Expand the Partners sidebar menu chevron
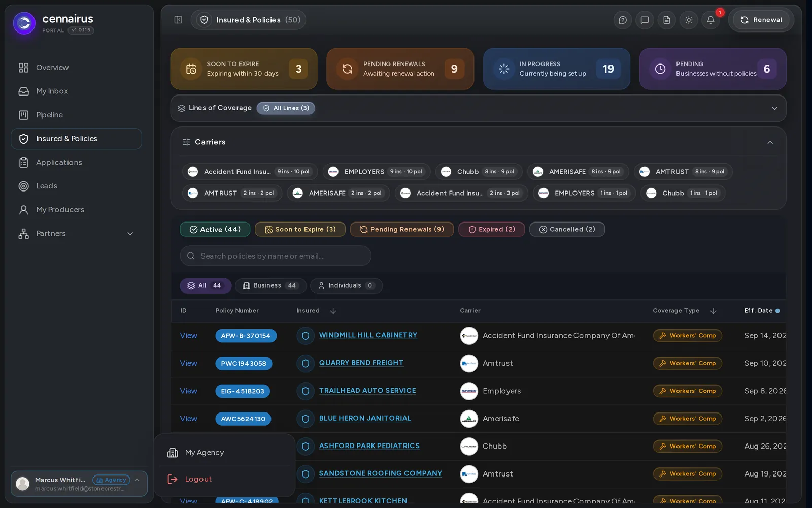 (x=130, y=234)
